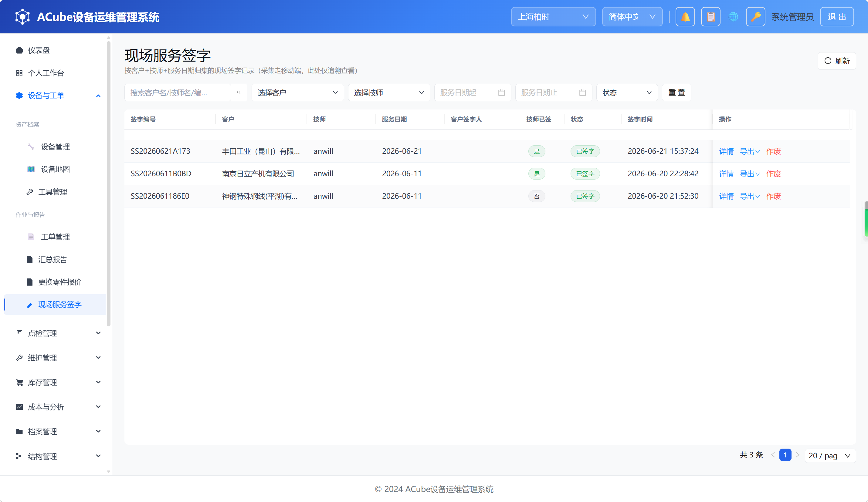Click the calendar icon in 服务日期起
Screen dimensions: 868x502
(x=501, y=92)
